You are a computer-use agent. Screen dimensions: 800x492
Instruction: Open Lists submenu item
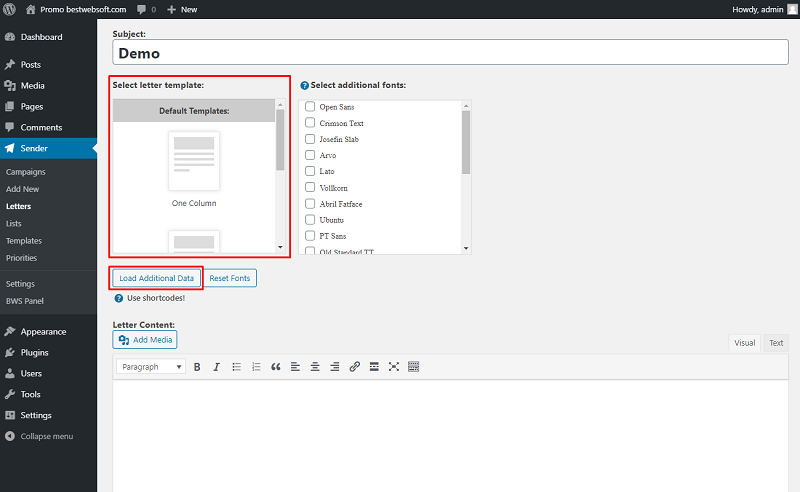point(14,224)
